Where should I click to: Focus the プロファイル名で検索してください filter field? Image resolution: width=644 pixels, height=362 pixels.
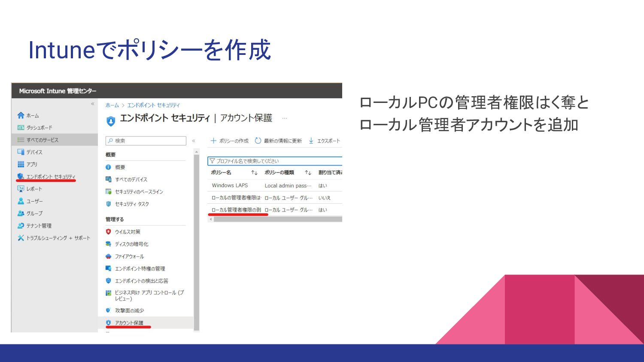pyautogui.click(x=275, y=161)
